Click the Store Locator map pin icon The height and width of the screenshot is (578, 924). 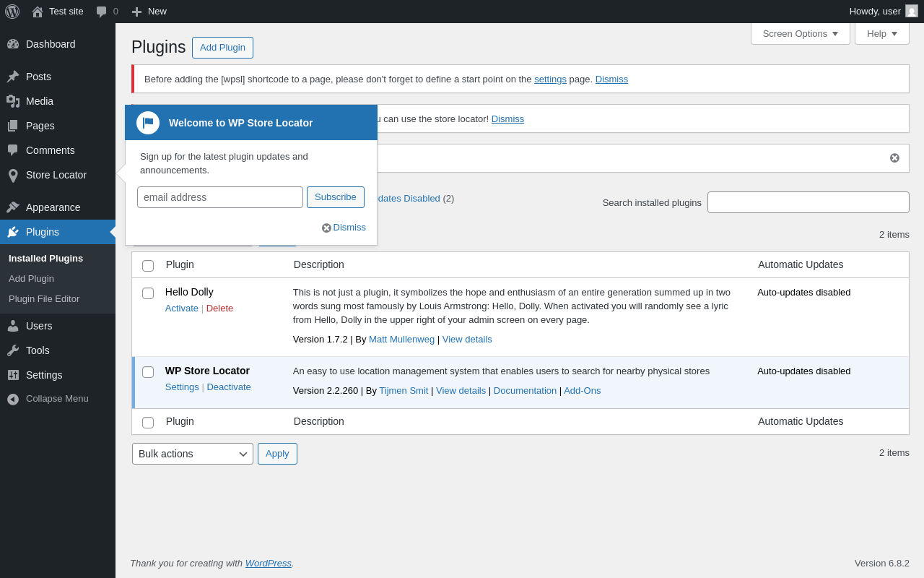coord(13,175)
